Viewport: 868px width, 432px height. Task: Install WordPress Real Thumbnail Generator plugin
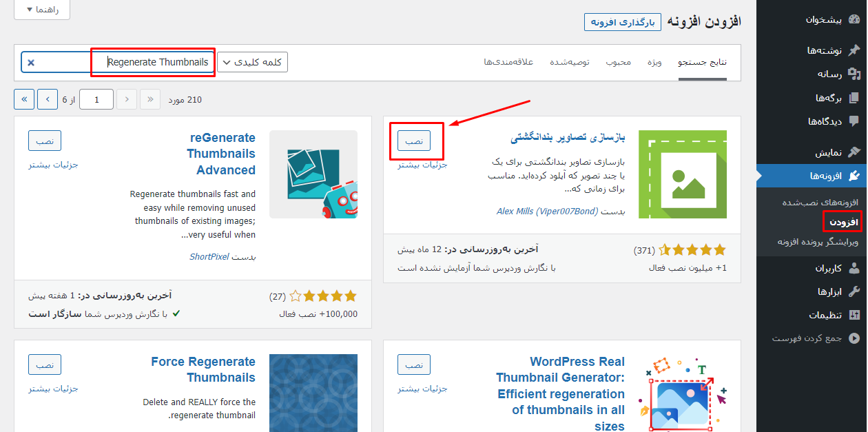(x=414, y=364)
